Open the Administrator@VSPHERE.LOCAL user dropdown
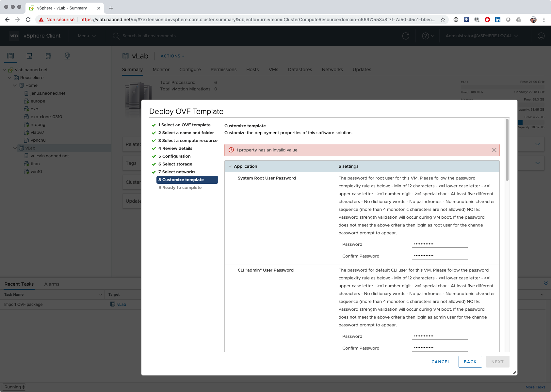This screenshot has width=551, height=392. click(481, 36)
